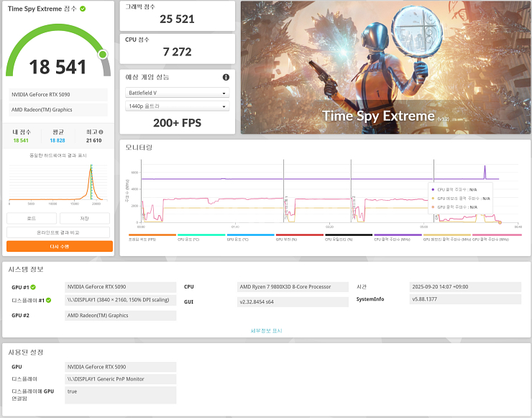Click the green validation checkmark beside Time Spy Extreme 점수
Screen dimensions: 532x418
(x=83, y=9)
